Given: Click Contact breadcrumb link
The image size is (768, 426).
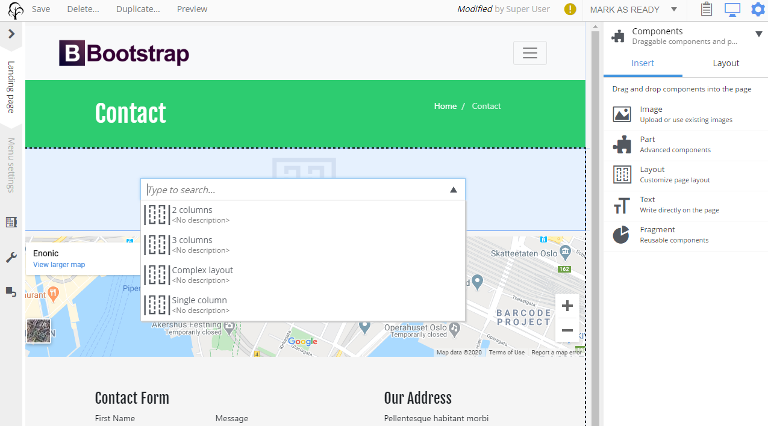Looking at the screenshot, I should (x=486, y=106).
